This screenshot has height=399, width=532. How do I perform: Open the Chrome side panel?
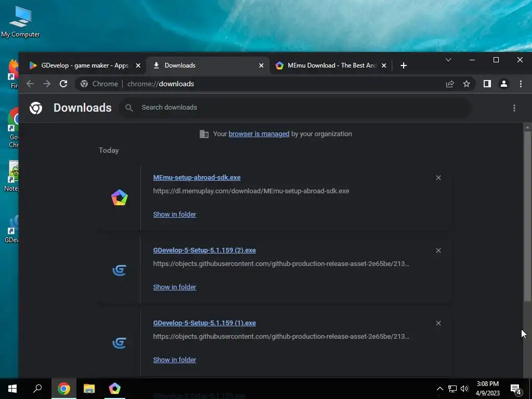(487, 84)
